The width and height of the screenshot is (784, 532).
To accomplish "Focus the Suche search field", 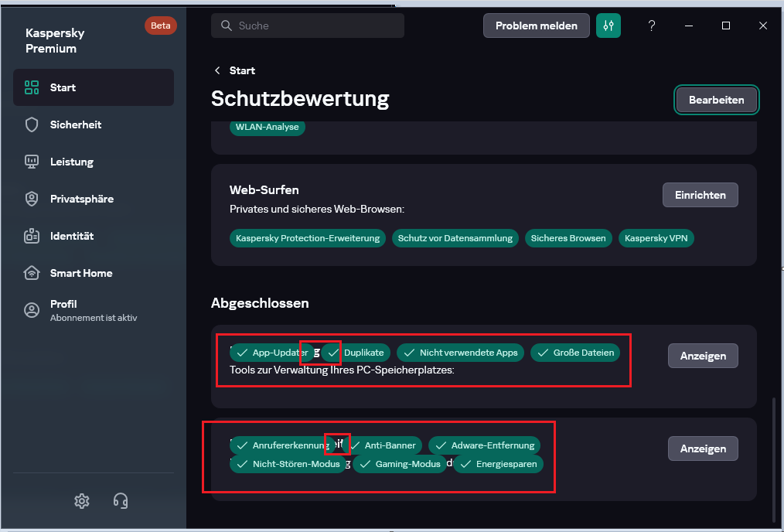I will pos(308,26).
